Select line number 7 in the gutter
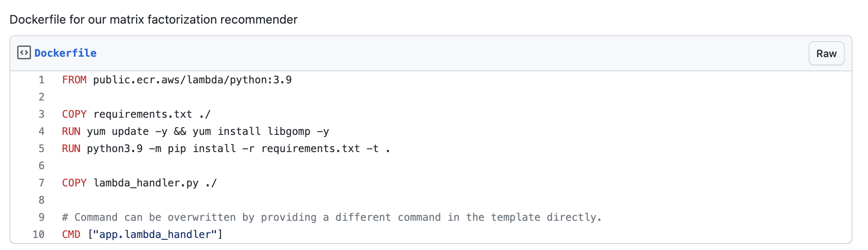Screen dimensions: 868x250 41,183
